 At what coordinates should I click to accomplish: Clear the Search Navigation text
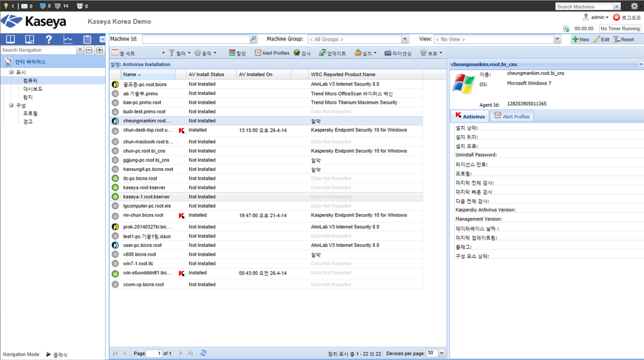[80, 50]
